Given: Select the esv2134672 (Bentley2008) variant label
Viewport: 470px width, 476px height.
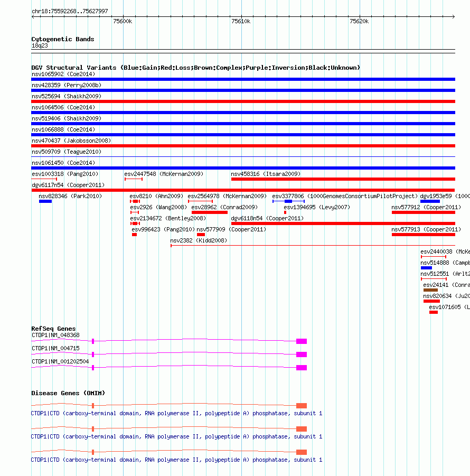Looking at the screenshot, I should [168, 218].
